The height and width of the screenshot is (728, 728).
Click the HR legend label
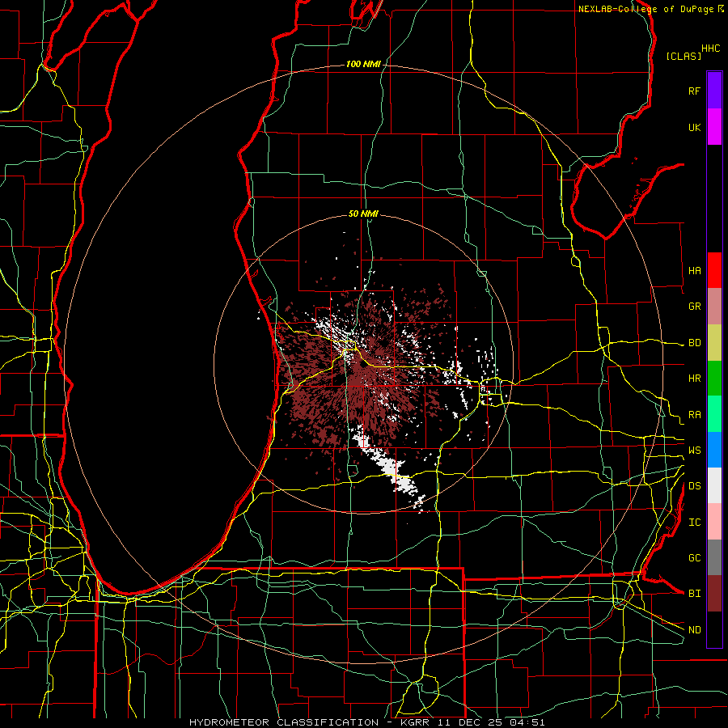point(694,379)
